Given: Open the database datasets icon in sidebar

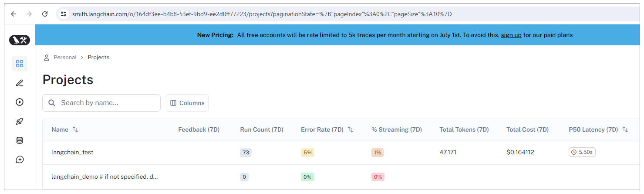Looking at the screenshot, I should click(x=20, y=140).
